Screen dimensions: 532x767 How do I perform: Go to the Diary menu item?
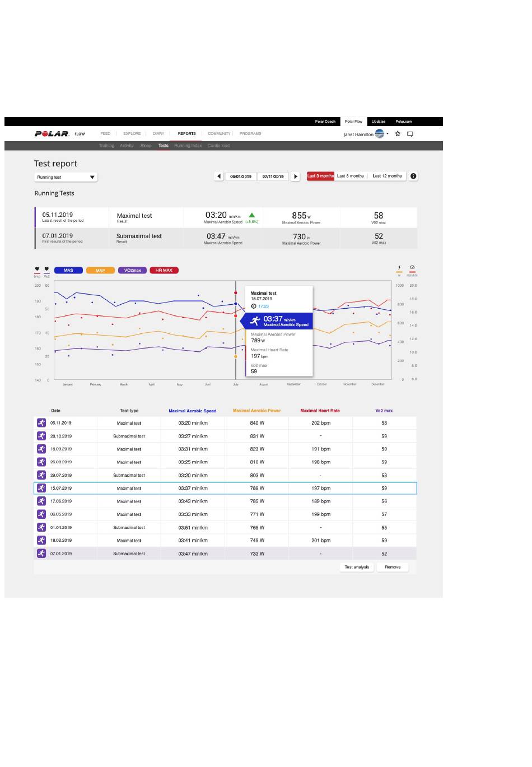(x=158, y=134)
